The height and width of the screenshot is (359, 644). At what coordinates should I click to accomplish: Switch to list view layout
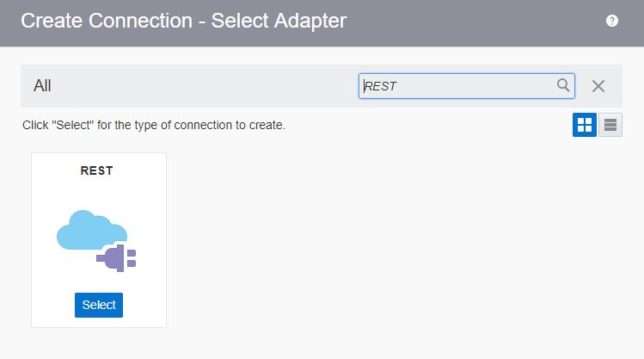click(x=610, y=125)
